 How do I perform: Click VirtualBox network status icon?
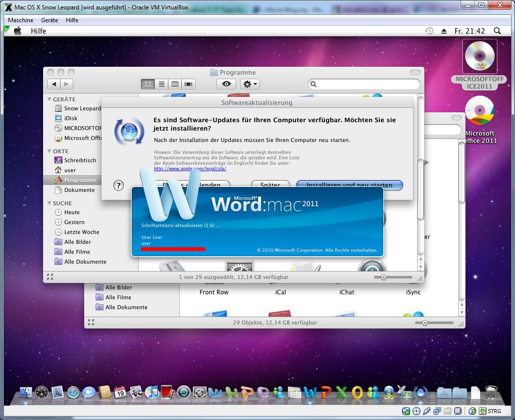(437, 411)
